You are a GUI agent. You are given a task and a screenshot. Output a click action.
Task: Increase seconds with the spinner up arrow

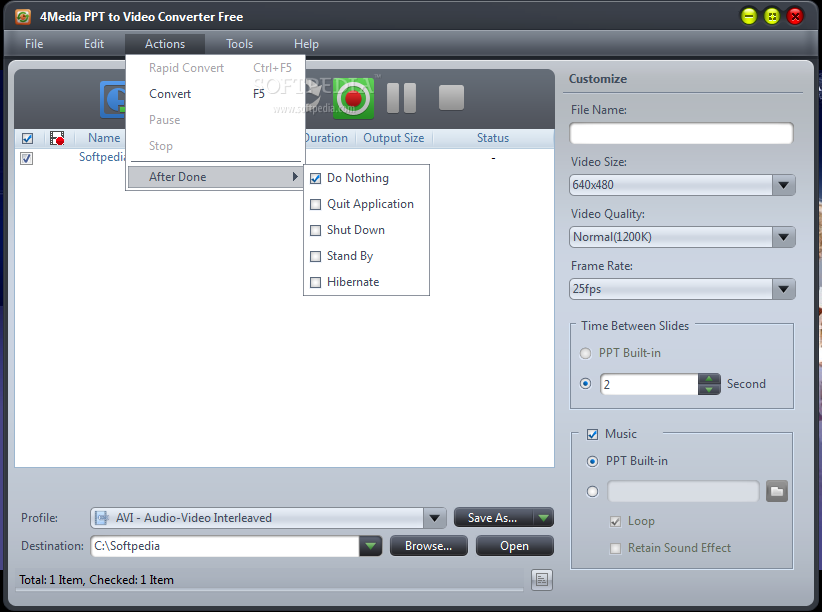[x=709, y=379]
